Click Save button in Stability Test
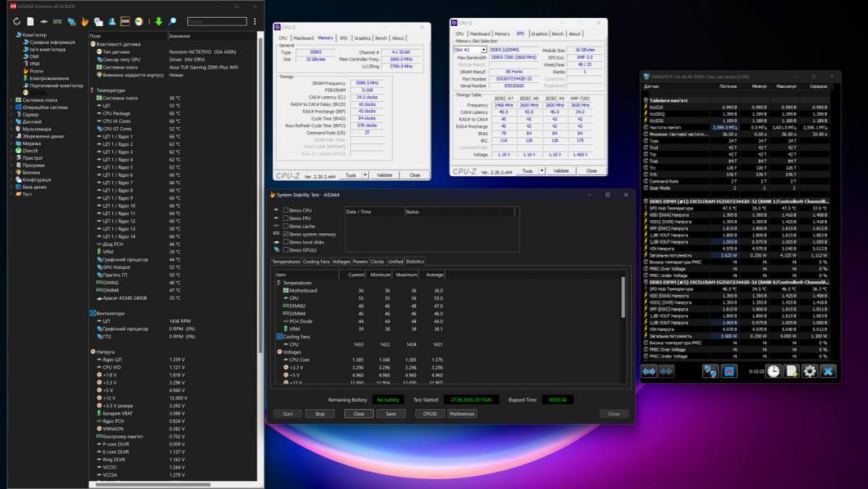 pos(391,414)
